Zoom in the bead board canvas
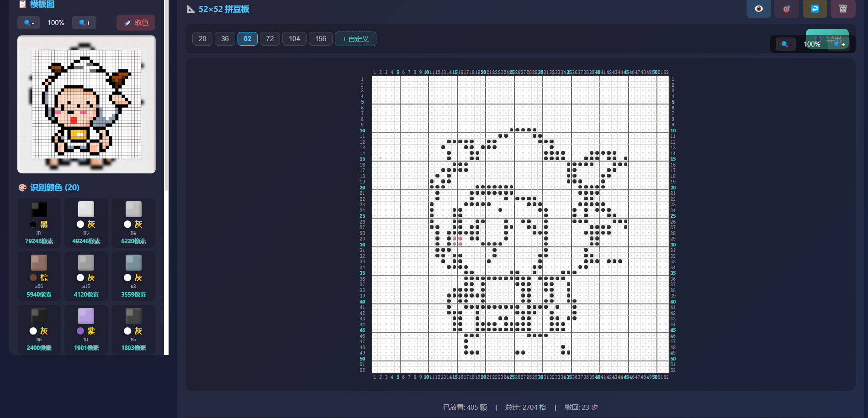The image size is (868, 418). point(839,44)
